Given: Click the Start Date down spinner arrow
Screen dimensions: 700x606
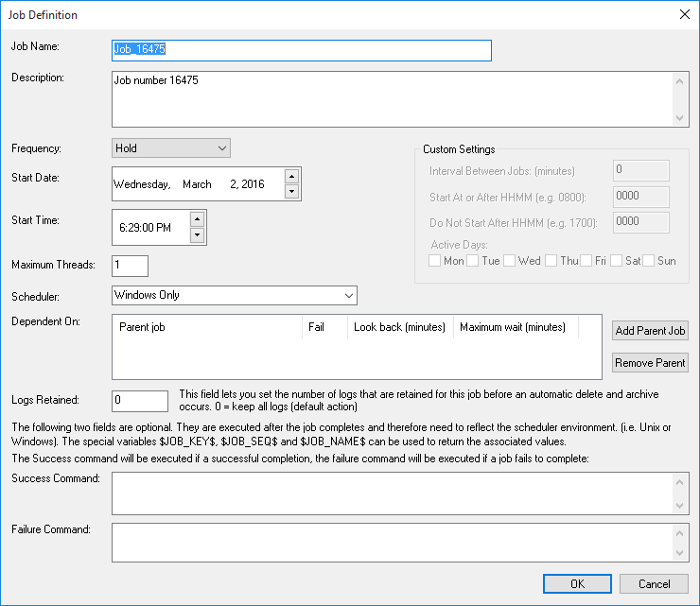Looking at the screenshot, I should (291, 191).
